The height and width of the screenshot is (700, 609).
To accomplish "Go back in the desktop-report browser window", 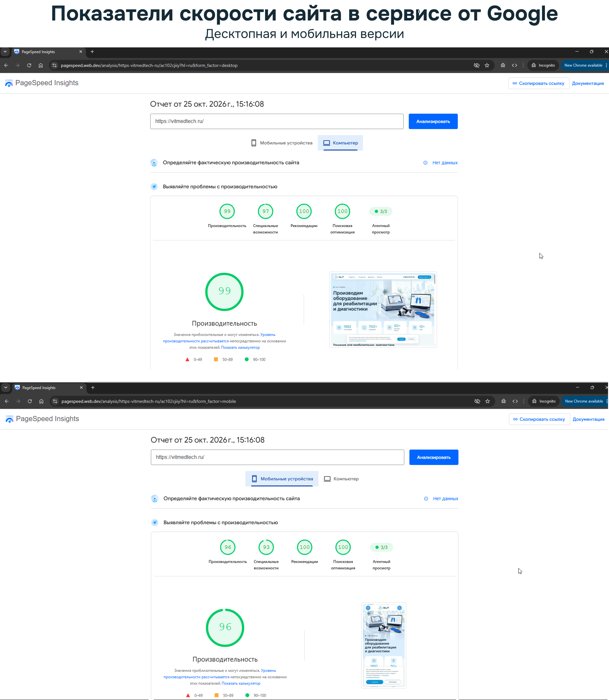I will (x=6, y=66).
